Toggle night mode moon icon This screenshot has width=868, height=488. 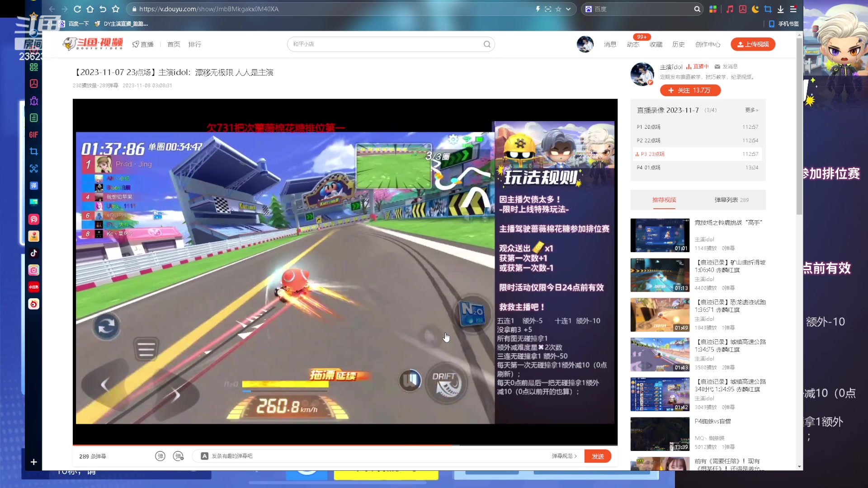coord(755,9)
